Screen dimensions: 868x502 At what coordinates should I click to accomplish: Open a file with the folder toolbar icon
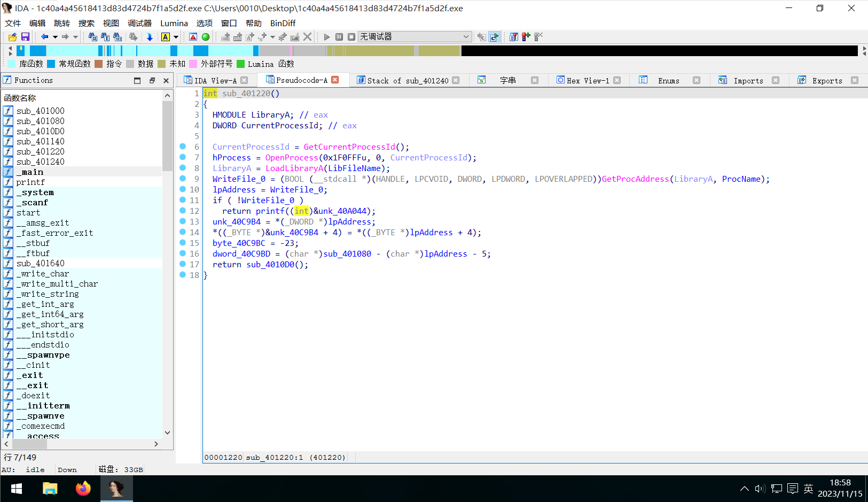(12, 37)
